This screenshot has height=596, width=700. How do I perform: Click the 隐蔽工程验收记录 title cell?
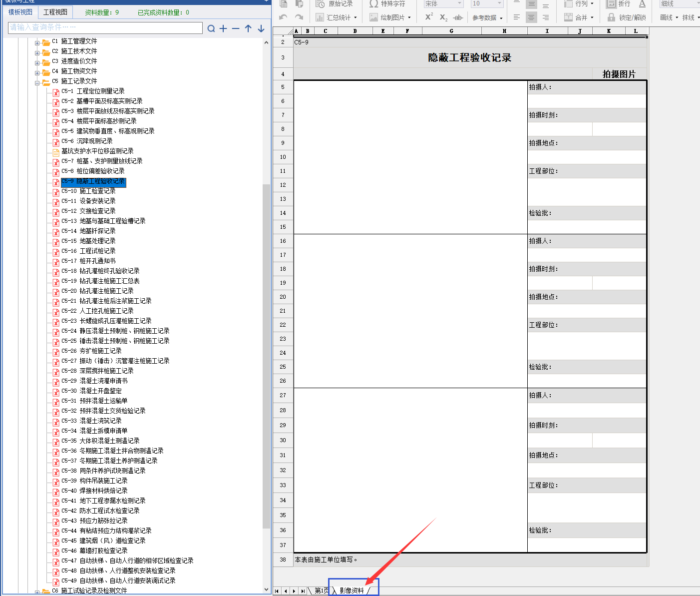point(470,57)
